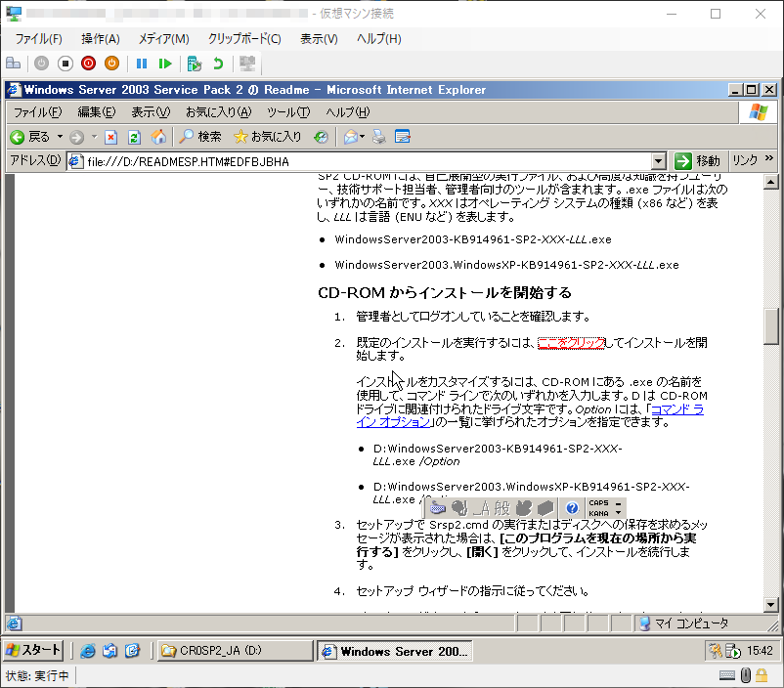Click the IE Mail envelope icon
The width and height of the screenshot is (784, 688).
352,137
